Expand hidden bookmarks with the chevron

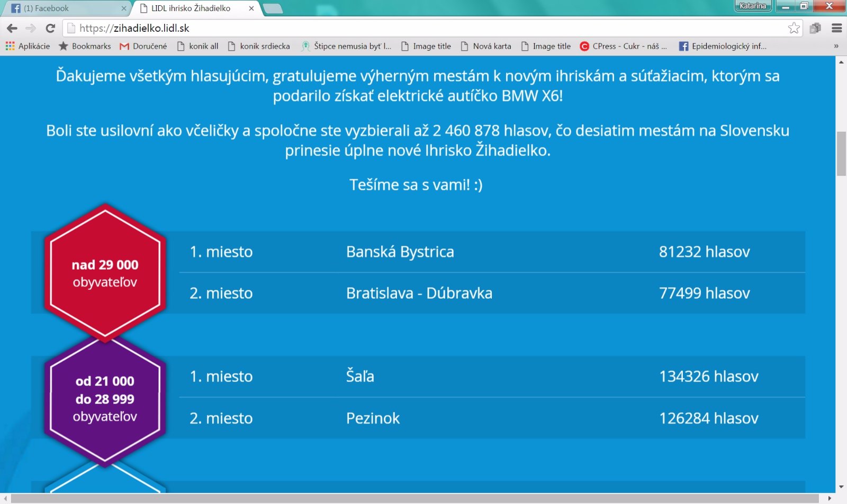point(836,46)
